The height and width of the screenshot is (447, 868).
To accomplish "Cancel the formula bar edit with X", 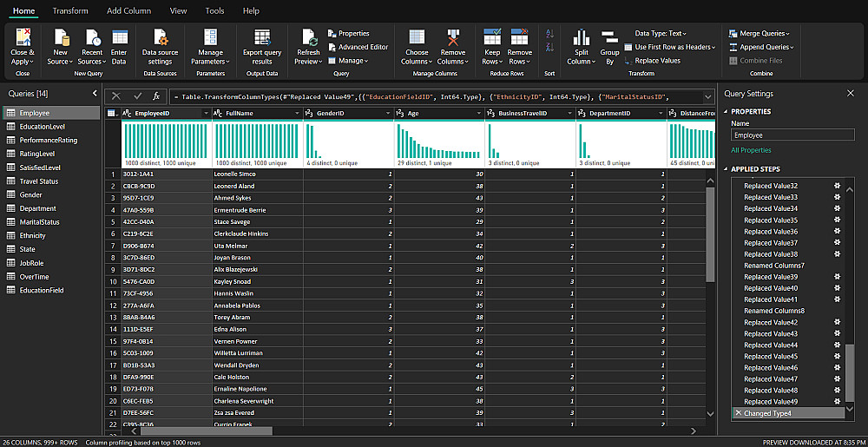I will coord(118,95).
